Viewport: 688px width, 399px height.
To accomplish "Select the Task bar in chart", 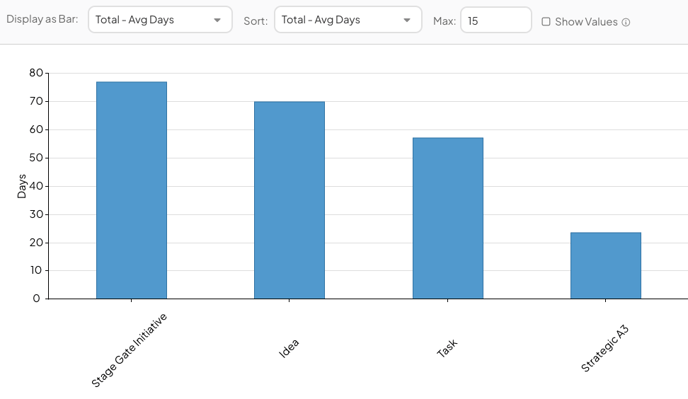I will pos(448,218).
